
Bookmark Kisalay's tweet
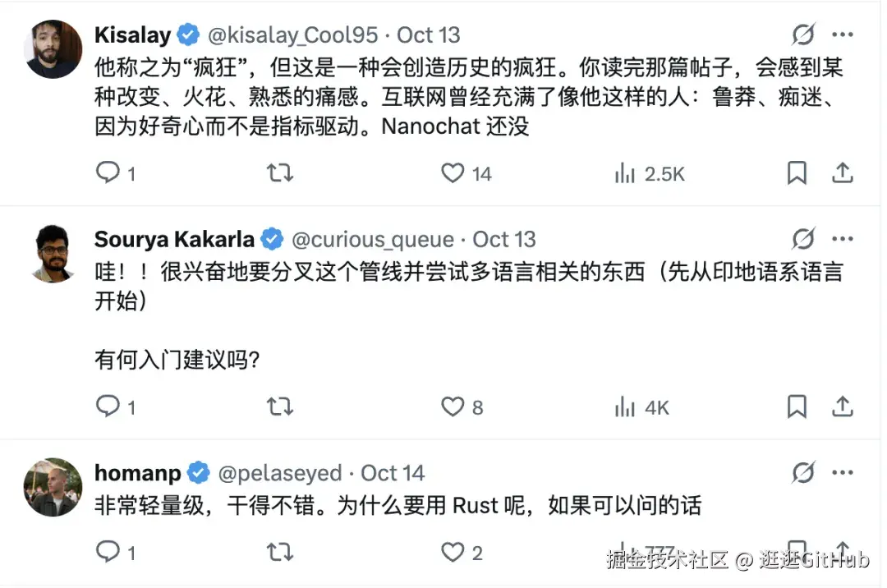(796, 172)
